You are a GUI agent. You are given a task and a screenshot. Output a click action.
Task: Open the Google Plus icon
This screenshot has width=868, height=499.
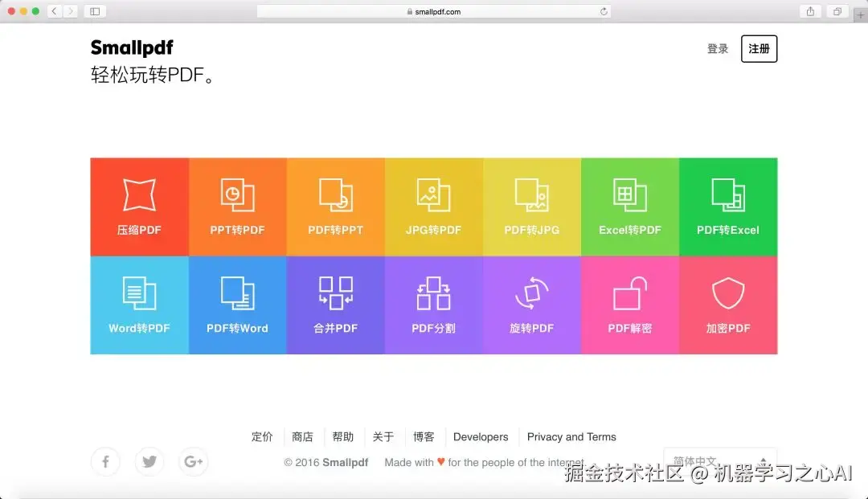point(193,461)
